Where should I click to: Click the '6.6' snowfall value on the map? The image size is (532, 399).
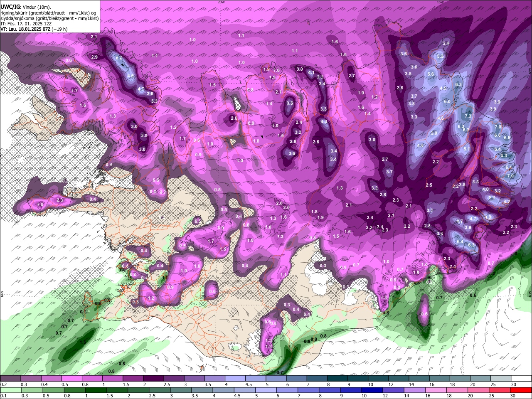498,135
